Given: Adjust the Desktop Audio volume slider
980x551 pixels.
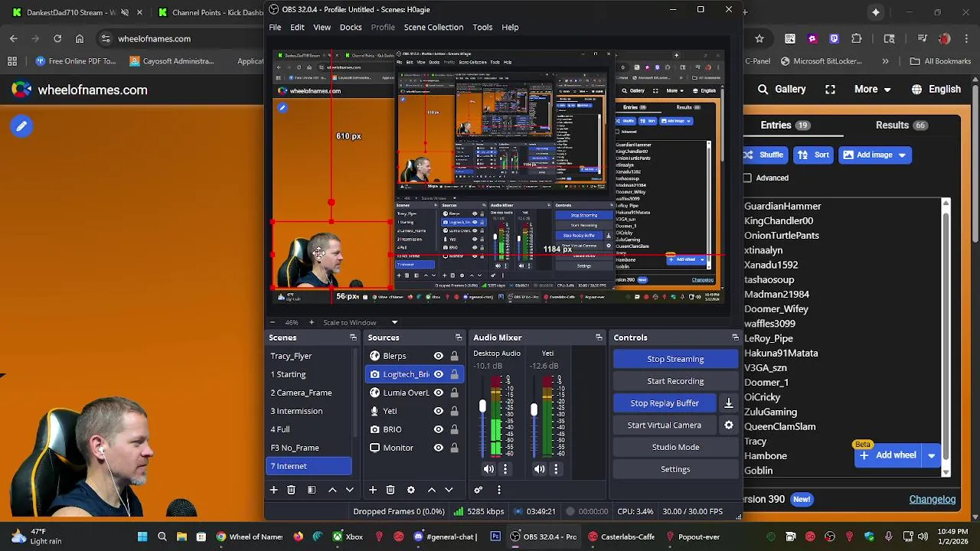Looking at the screenshot, I should 482,407.
